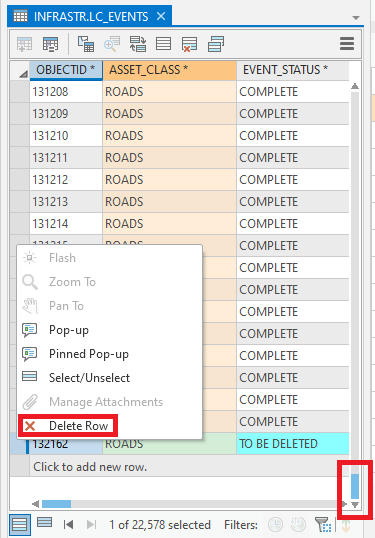Click the OBJECTID cell 131209

coord(66,114)
